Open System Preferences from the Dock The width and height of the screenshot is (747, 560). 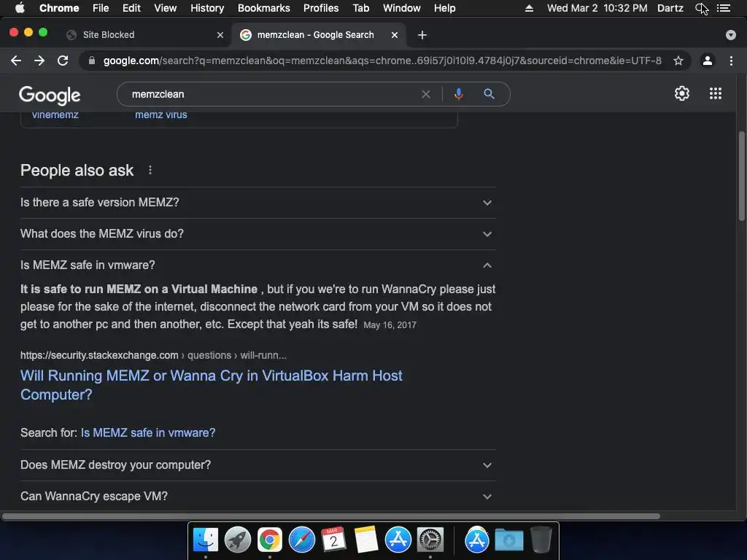click(430, 540)
